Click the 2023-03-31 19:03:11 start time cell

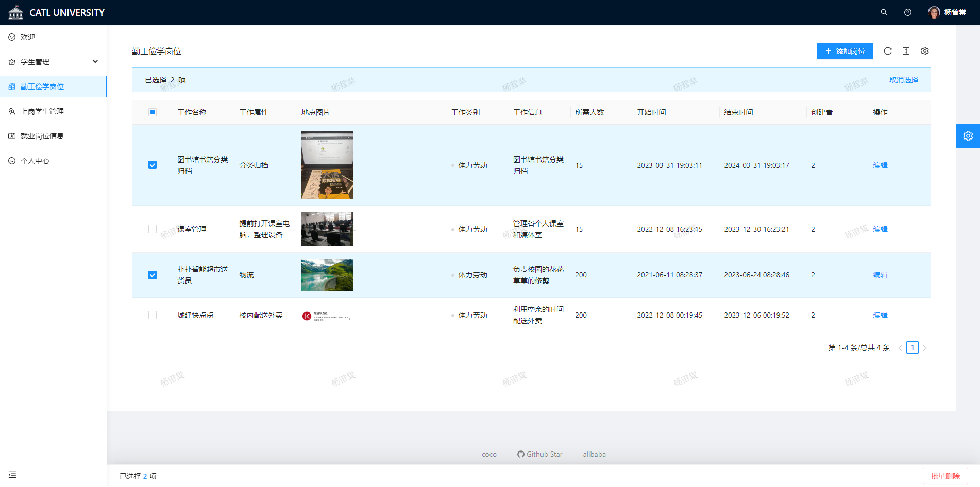pos(669,165)
